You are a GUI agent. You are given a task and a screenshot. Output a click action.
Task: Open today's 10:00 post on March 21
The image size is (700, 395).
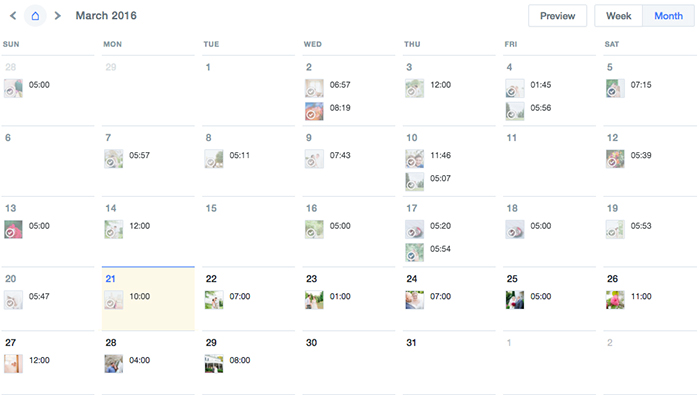(x=127, y=299)
